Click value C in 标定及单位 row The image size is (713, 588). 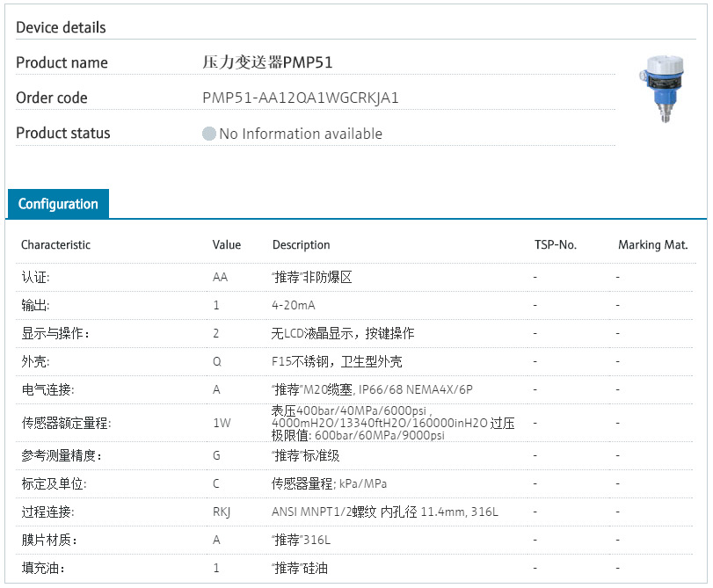pyautogui.click(x=216, y=483)
